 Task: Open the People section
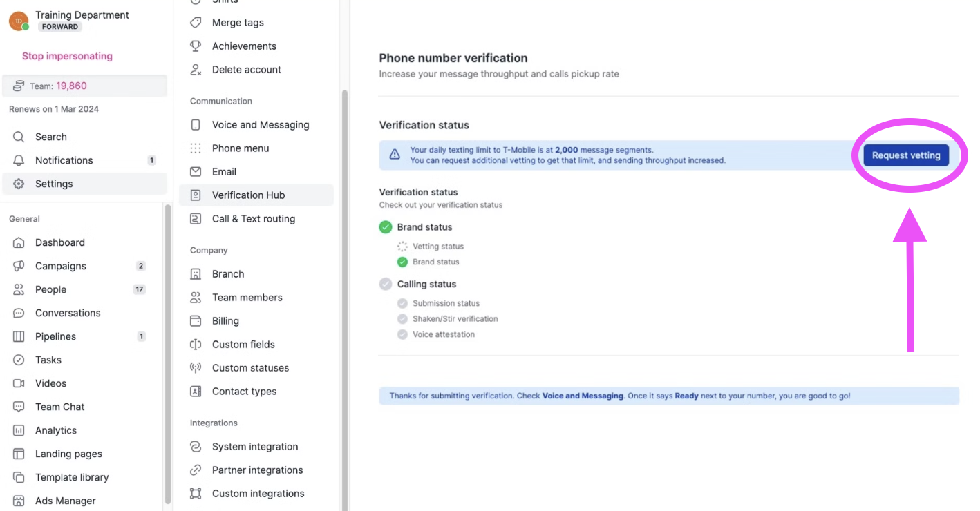[50, 289]
